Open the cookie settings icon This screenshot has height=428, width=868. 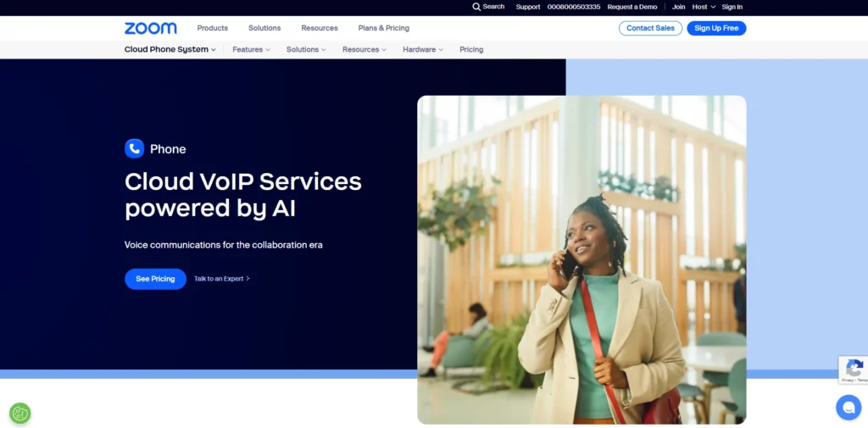pos(20,413)
